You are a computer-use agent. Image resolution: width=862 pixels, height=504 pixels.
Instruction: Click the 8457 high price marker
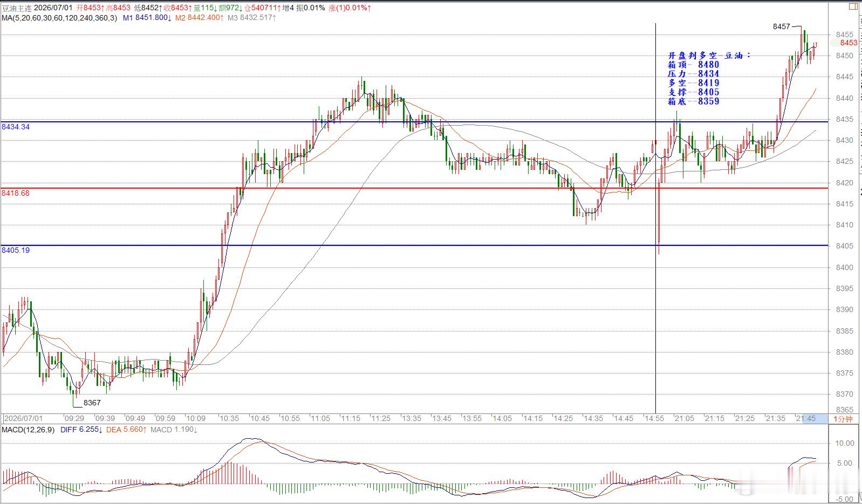781,26
